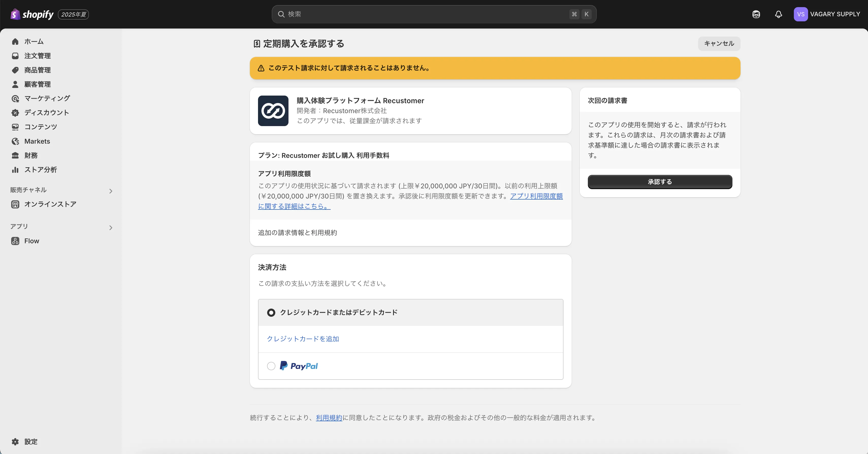Viewport: 868px width, 454px height.
Task: Click the storefront icon beside オンラインストア
Action: pos(15,204)
